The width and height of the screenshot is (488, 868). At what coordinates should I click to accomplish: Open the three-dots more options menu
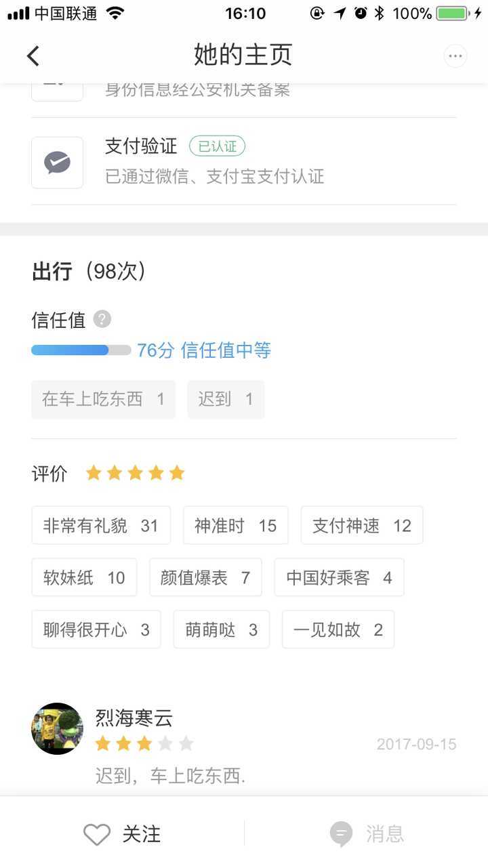pos(455,56)
